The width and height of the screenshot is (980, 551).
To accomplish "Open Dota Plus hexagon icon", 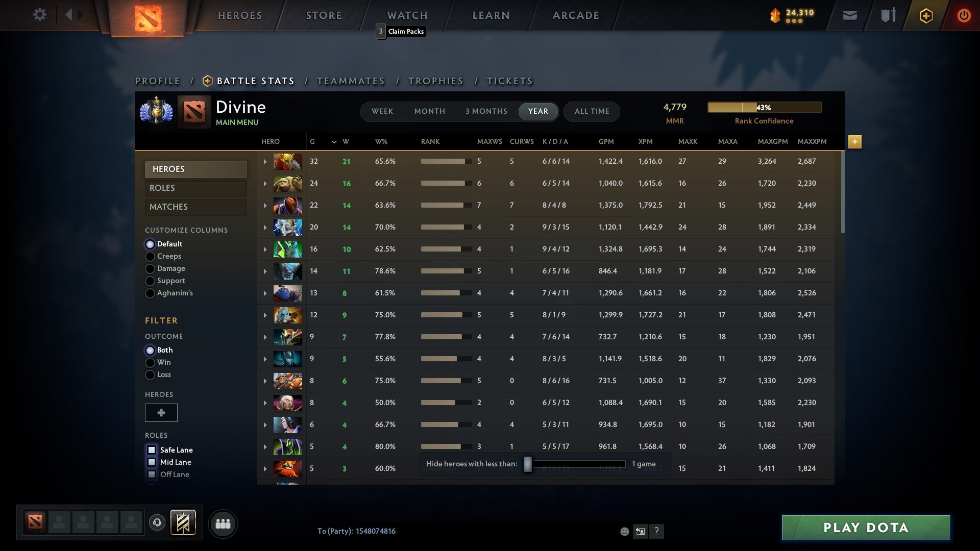I will 925,15.
